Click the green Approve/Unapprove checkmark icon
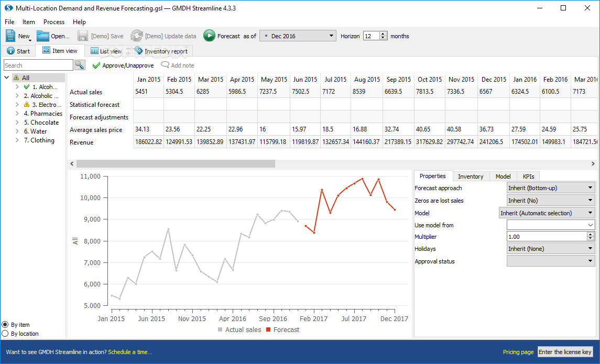600x364 pixels. click(x=96, y=65)
